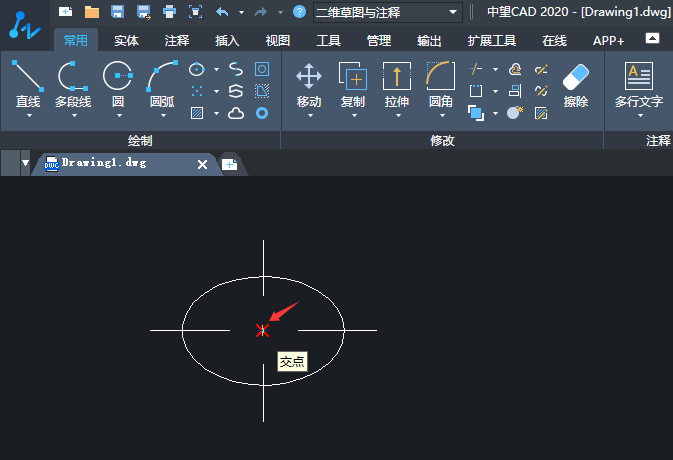Select the 复制 Copy tool

click(x=353, y=84)
